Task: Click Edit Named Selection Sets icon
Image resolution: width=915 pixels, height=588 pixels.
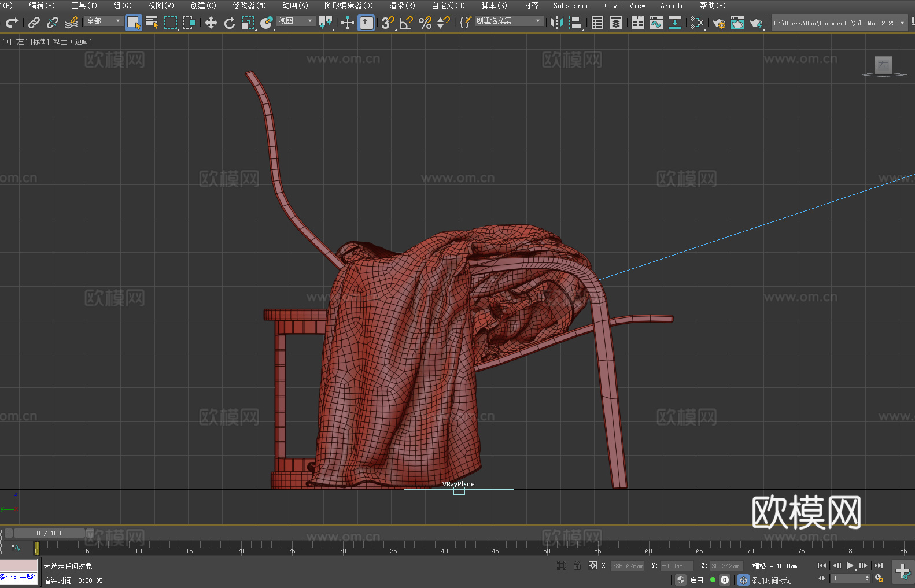Action: pos(466,23)
